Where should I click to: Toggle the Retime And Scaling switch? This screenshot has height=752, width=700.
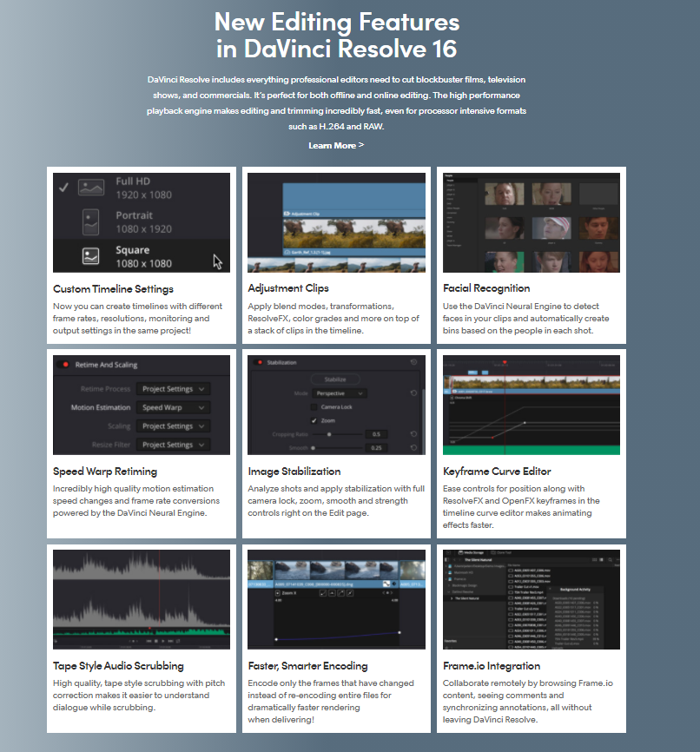(63, 364)
